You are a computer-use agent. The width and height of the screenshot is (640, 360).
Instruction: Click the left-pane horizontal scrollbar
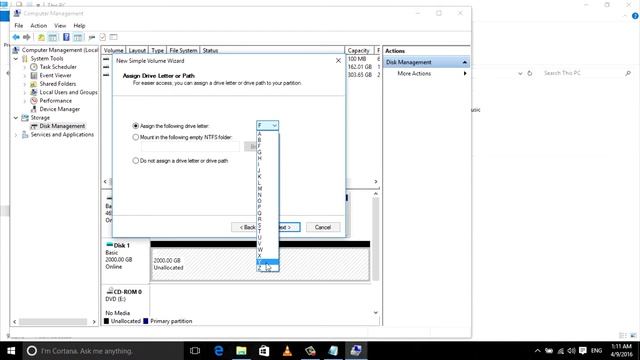pyautogui.click(x=53, y=322)
